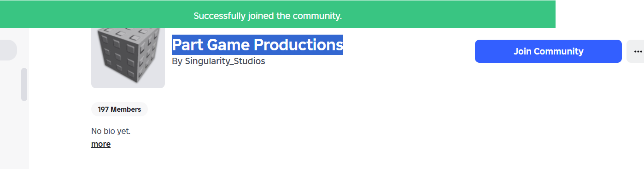Click the By label before the creator name
This screenshot has width=644, height=169.
coord(177,61)
